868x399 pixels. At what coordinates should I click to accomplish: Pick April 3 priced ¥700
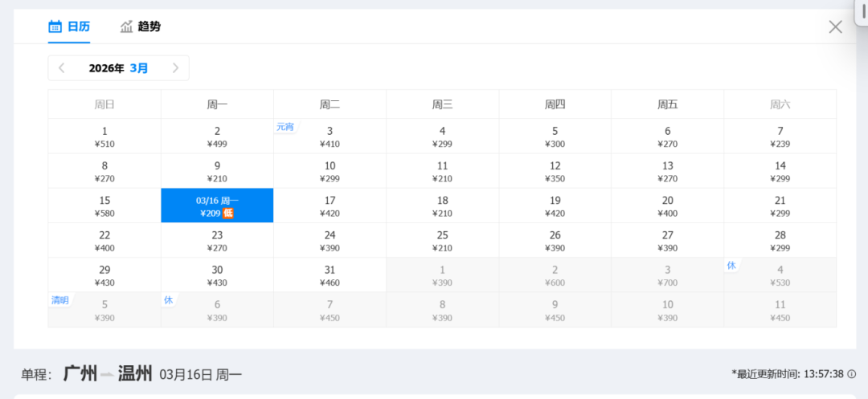click(x=667, y=275)
